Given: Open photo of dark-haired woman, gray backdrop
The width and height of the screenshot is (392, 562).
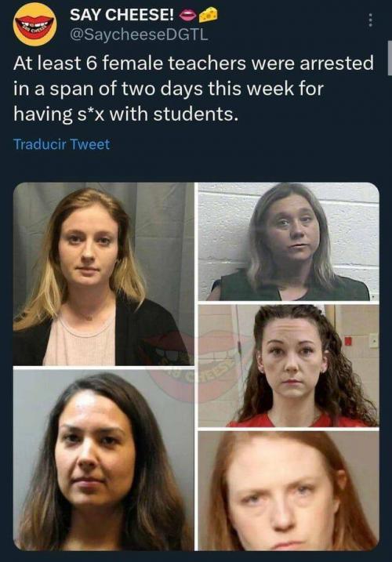Looking at the screenshot, I should (x=103, y=460).
